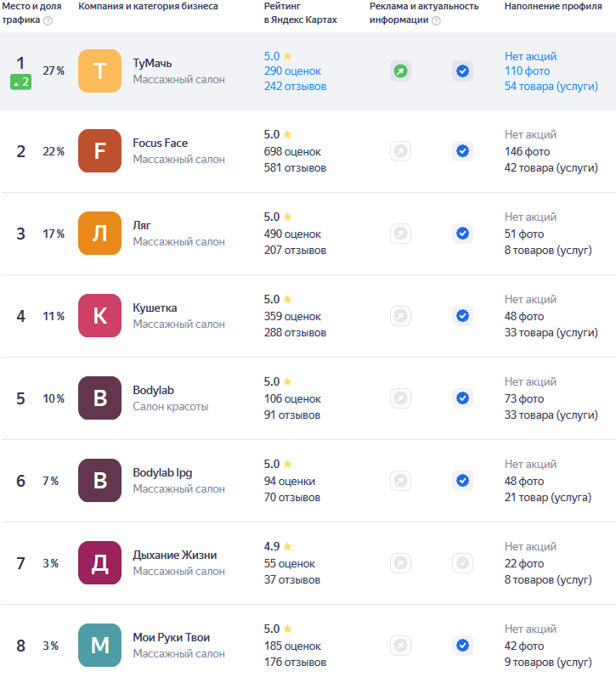This screenshot has width=616, height=677.
Task: Click the teal М logo of Мои Руки Твои
Action: coord(99,646)
